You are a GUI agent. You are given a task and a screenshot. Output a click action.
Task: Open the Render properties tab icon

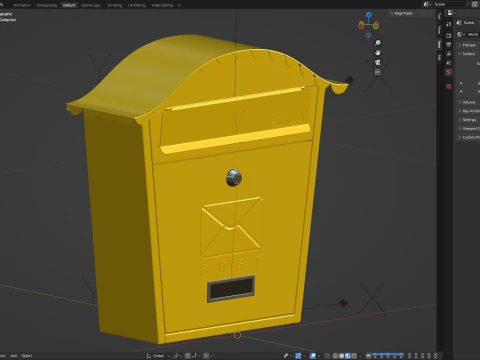449,35
